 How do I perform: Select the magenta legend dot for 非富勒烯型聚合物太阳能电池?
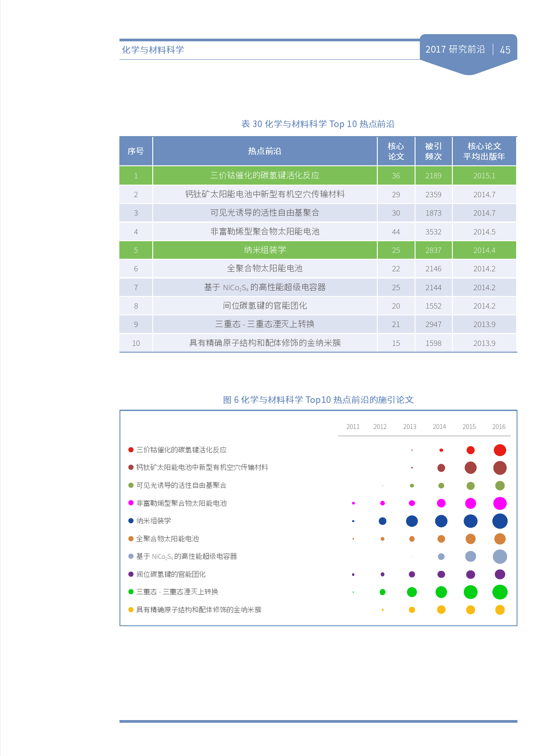coord(131,503)
